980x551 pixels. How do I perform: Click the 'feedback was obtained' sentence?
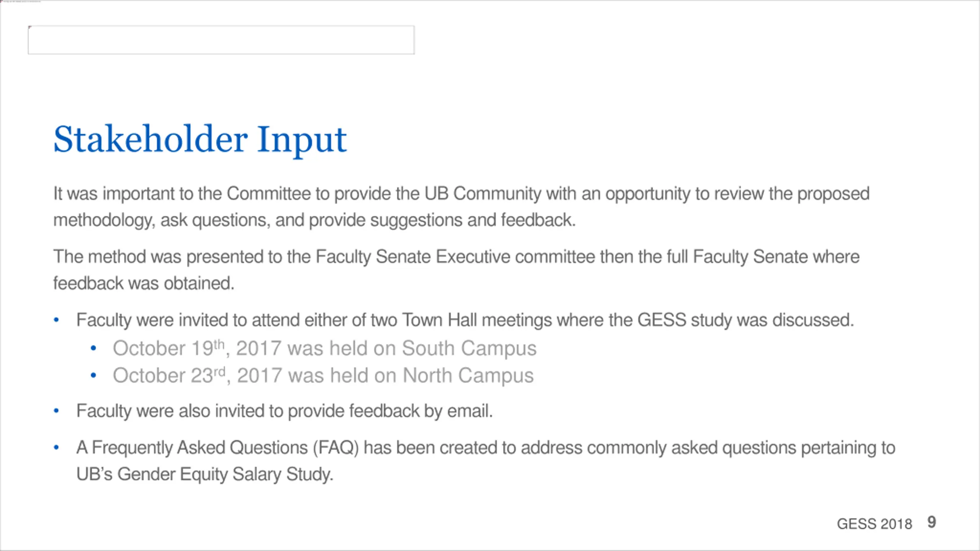pyautogui.click(x=144, y=284)
